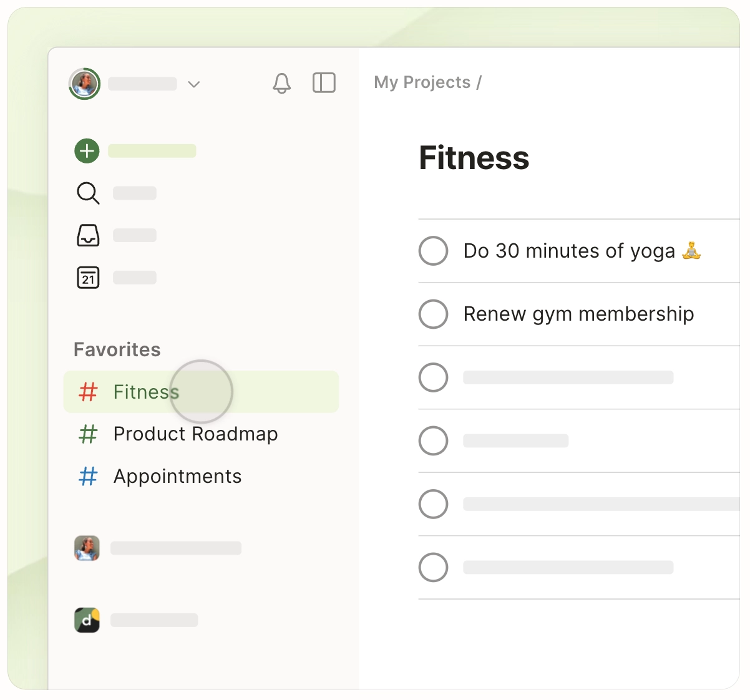
Task: Open Appointments project in sidebar
Action: [177, 476]
